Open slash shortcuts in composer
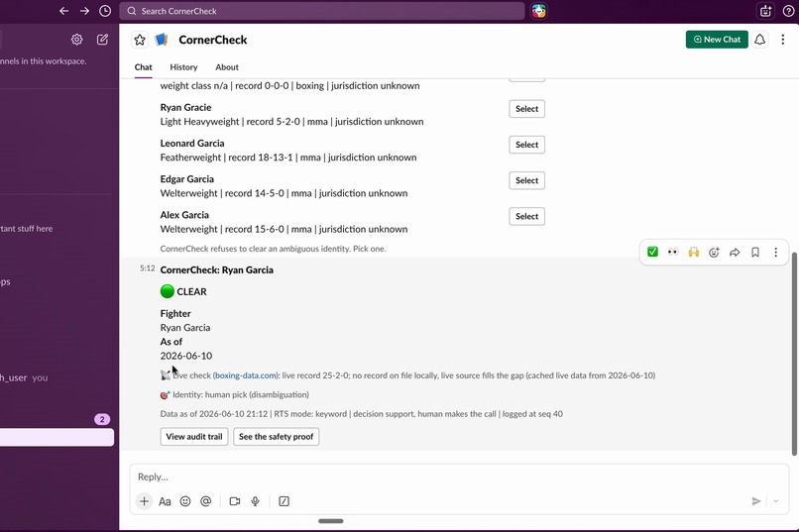Screen dimensions: 799x532 click(x=284, y=501)
